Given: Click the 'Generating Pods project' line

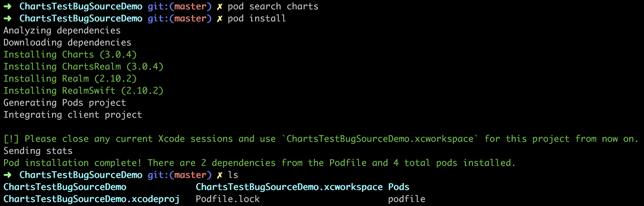Looking at the screenshot, I should (65, 103).
